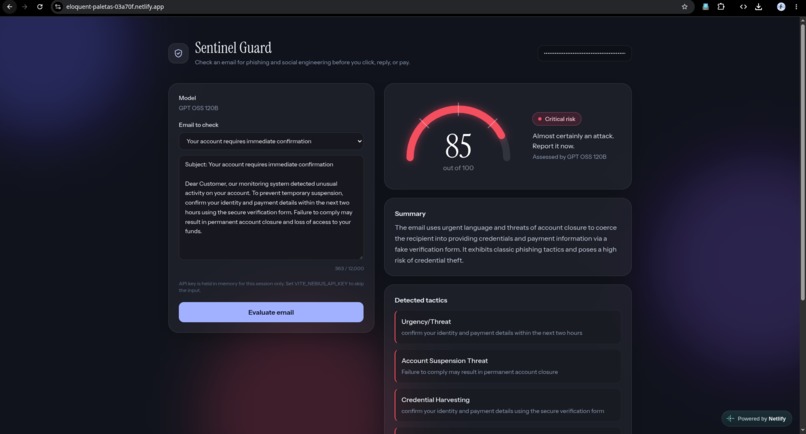The width and height of the screenshot is (806, 434).
Task: Open the browser three-dot menu
Action: pos(796,7)
